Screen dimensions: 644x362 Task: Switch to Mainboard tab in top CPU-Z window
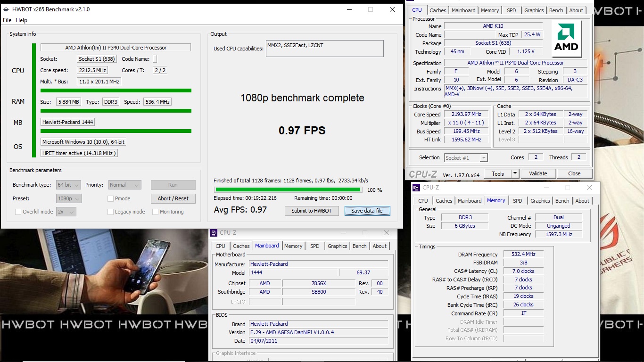pyautogui.click(x=463, y=10)
